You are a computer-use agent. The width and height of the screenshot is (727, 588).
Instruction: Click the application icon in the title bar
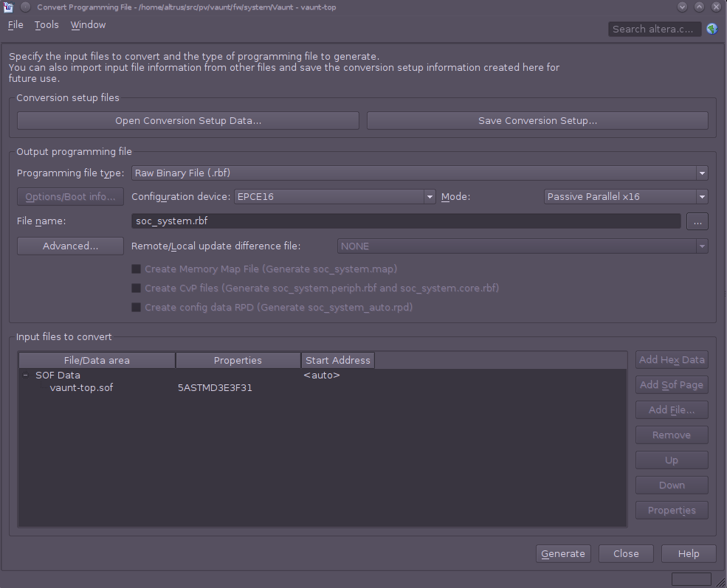[9, 7]
